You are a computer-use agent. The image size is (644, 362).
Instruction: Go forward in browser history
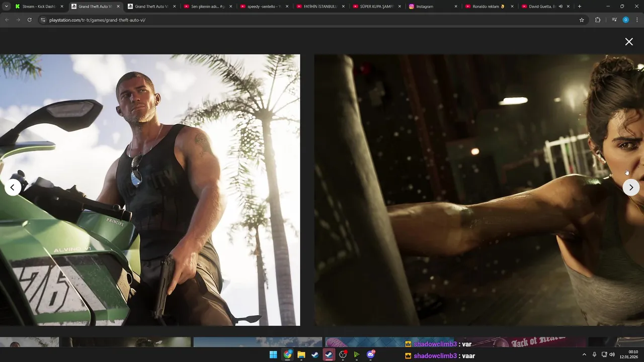18,20
